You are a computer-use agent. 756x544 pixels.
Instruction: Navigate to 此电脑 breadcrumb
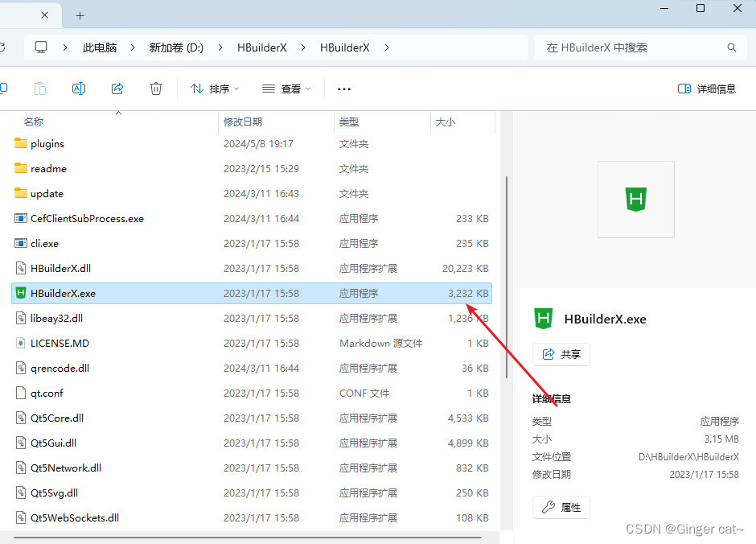(100, 47)
